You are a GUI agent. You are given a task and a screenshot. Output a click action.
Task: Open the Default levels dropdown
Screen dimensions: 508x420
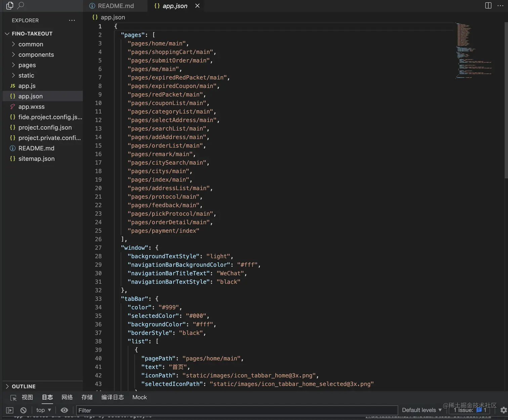[x=422, y=410]
